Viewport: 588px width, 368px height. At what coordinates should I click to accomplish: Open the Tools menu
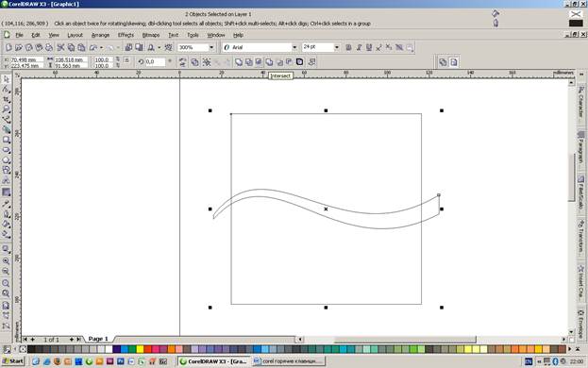click(193, 35)
